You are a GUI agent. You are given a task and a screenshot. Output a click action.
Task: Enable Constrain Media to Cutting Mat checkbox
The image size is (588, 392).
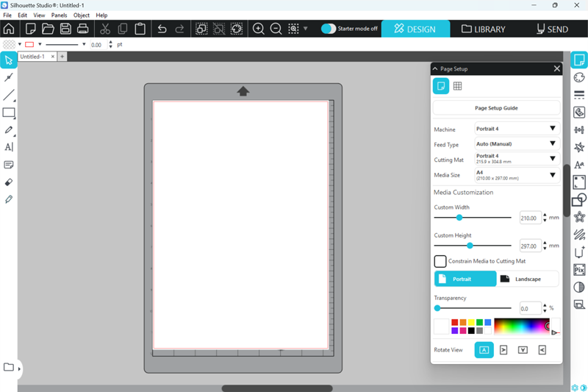(440, 261)
